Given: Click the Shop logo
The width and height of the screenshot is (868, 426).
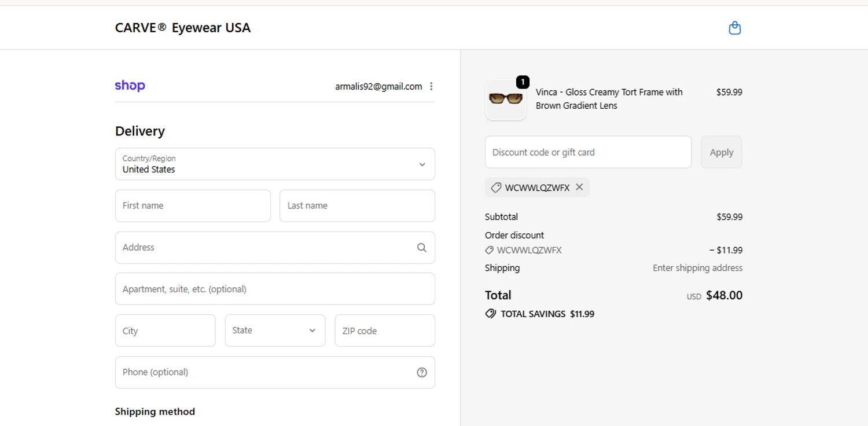Looking at the screenshot, I should pyautogui.click(x=130, y=86).
